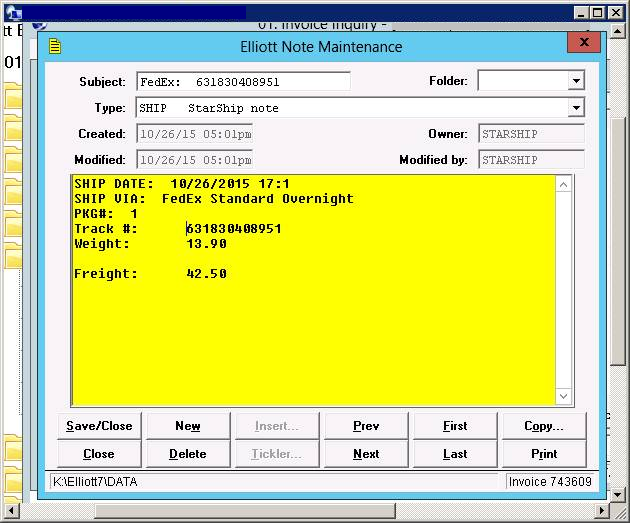
Task: Click the Copy... button
Action: 544,426
